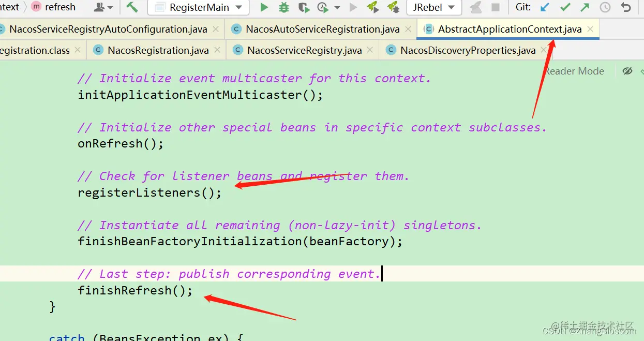Toggle the eye inspections visibility icon

tap(627, 71)
